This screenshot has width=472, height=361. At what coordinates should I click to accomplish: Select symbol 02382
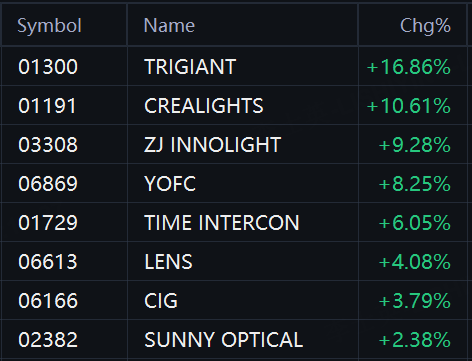pos(48,340)
